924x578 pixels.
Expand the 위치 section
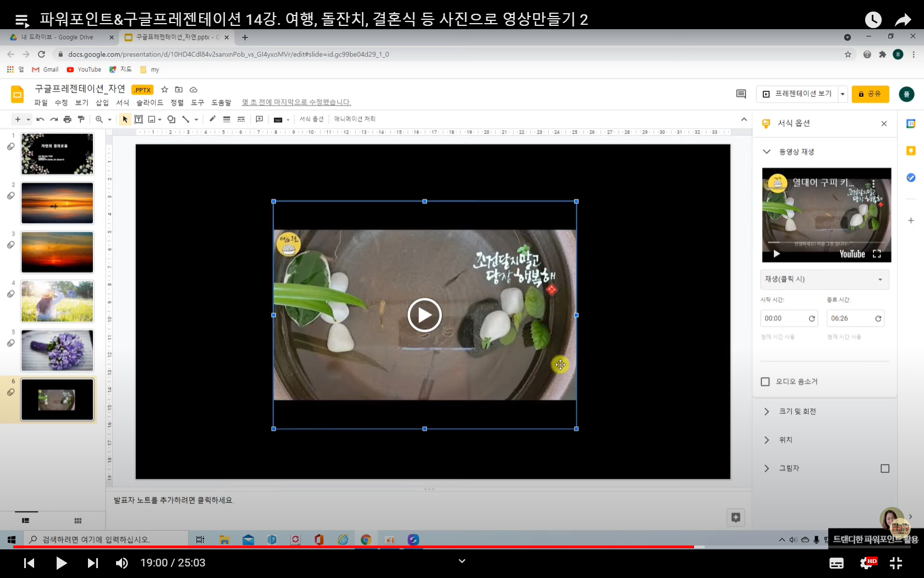click(x=767, y=440)
